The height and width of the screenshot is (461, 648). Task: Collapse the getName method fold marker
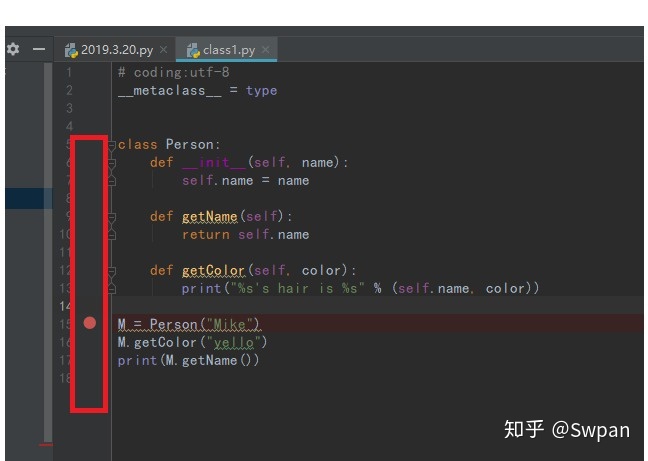[x=112, y=216]
